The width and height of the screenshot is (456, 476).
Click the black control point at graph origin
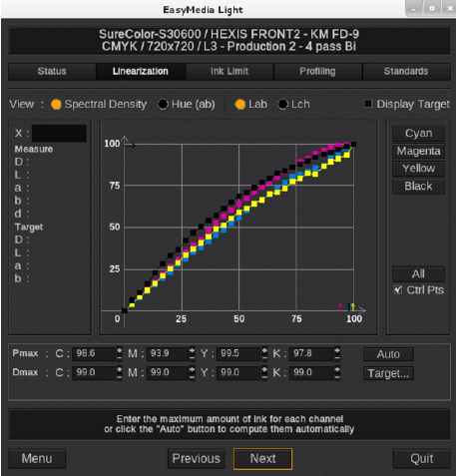125,310
